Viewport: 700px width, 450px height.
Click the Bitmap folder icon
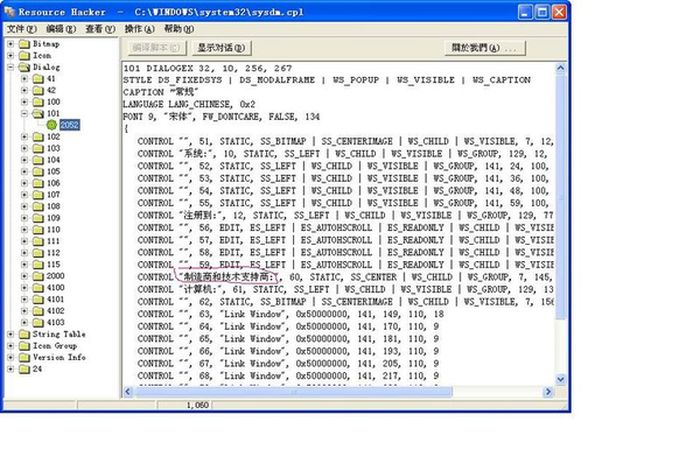point(24,44)
